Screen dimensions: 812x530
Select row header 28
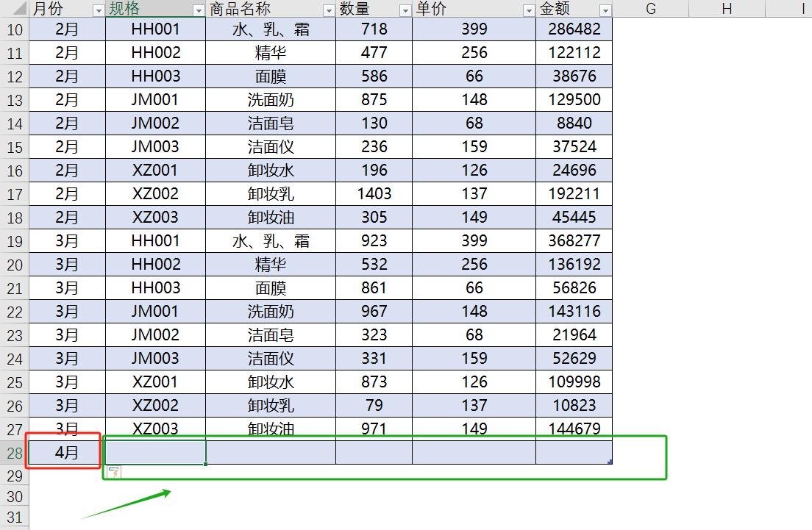pyautogui.click(x=15, y=453)
